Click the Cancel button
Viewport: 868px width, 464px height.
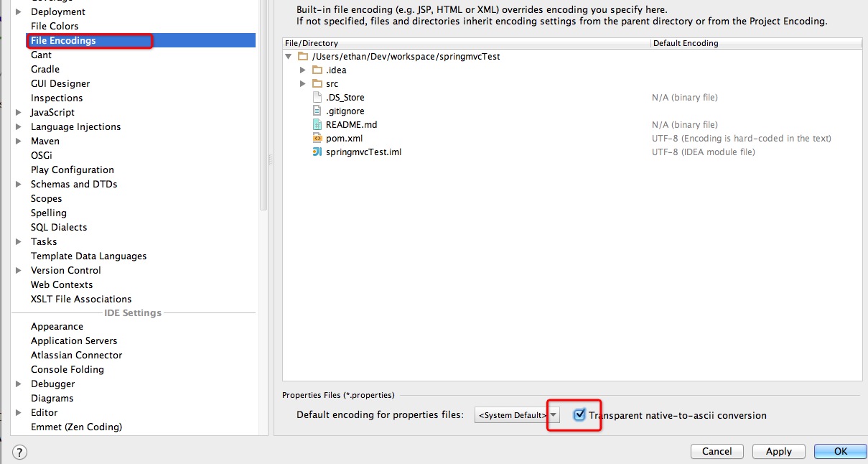(x=717, y=451)
